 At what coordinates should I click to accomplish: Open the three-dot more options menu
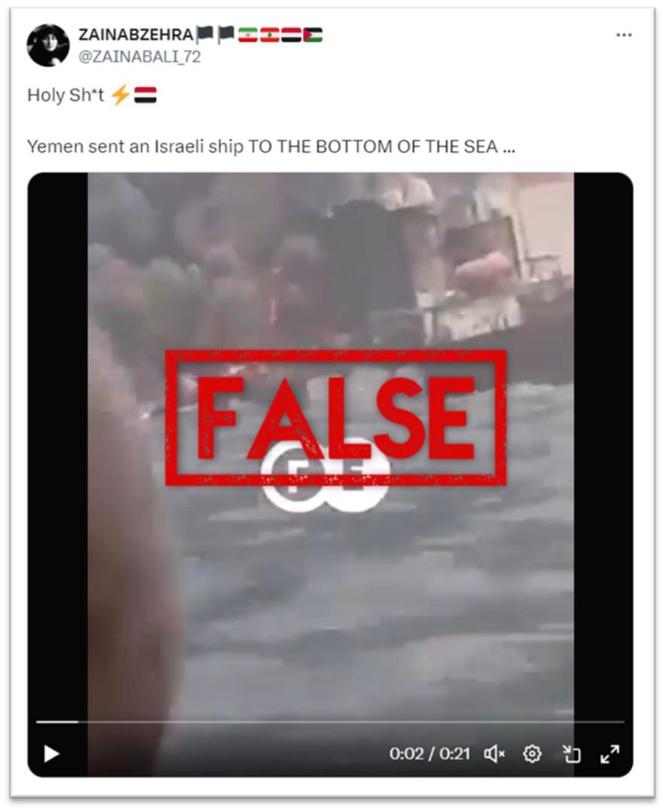(624, 35)
